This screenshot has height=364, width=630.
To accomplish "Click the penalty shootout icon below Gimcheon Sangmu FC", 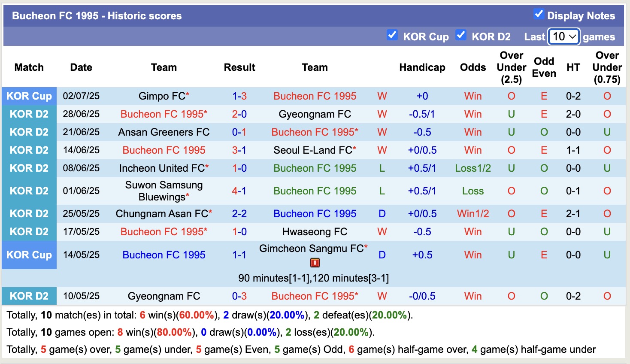I will pyautogui.click(x=315, y=262).
